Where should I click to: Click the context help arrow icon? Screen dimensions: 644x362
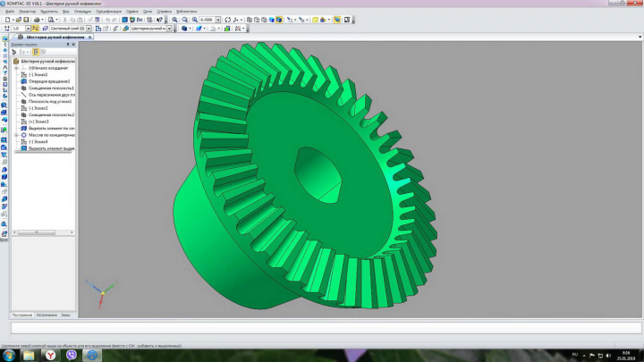click(x=159, y=20)
